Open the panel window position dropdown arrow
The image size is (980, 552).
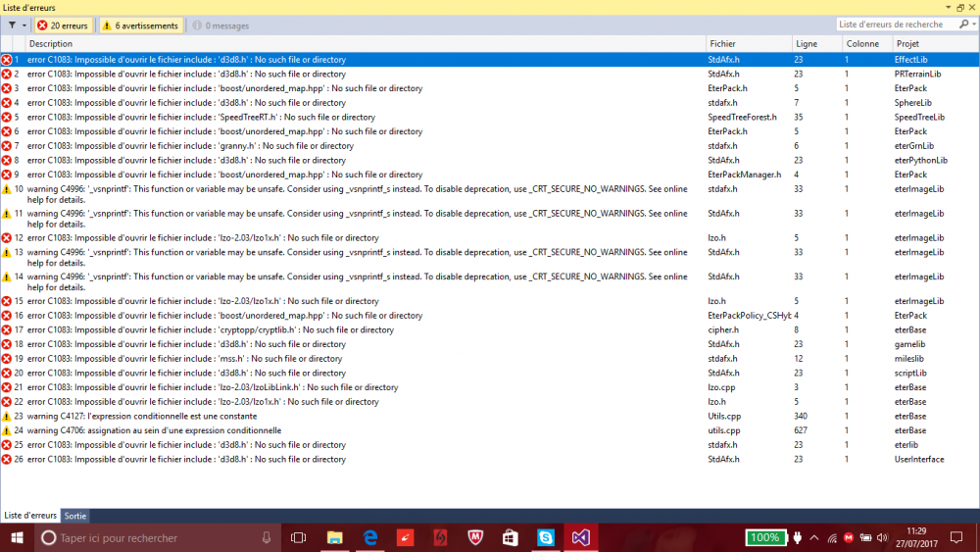click(x=948, y=8)
